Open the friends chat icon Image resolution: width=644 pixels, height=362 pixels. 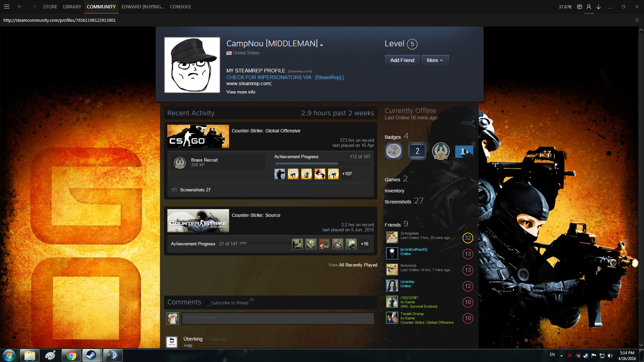pyautogui.click(x=579, y=7)
